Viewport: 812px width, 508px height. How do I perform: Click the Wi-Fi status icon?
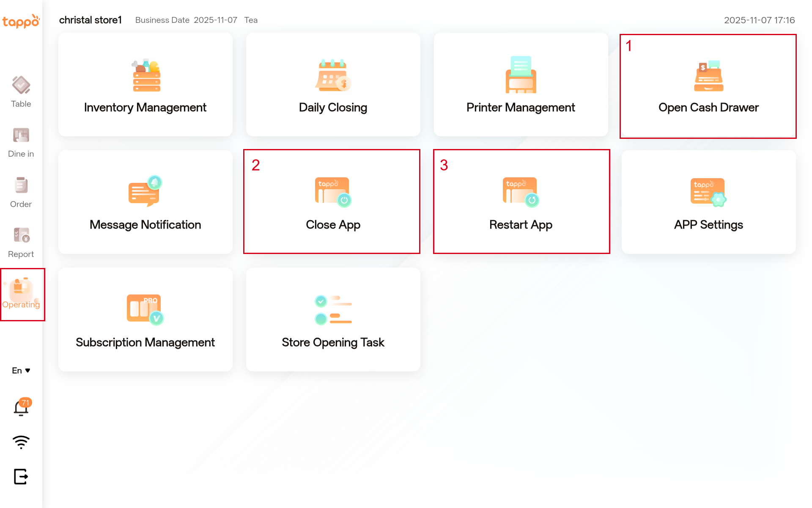[x=21, y=442]
